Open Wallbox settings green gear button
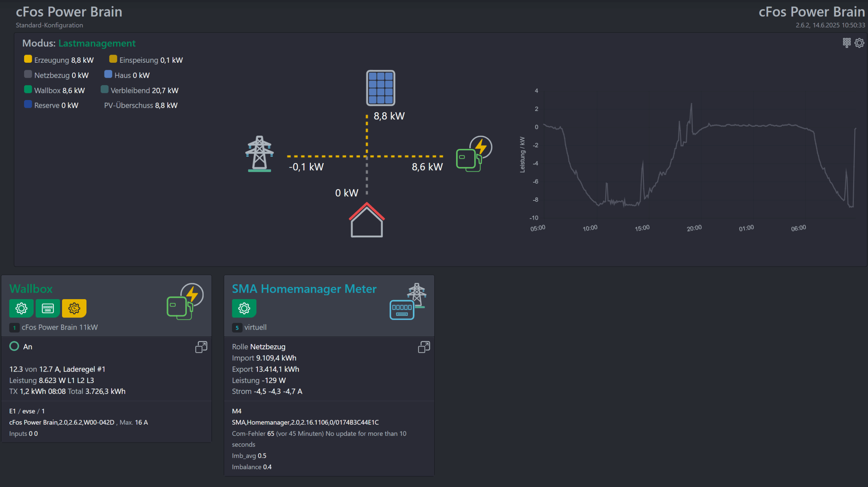This screenshot has width=868, height=487. (x=21, y=308)
